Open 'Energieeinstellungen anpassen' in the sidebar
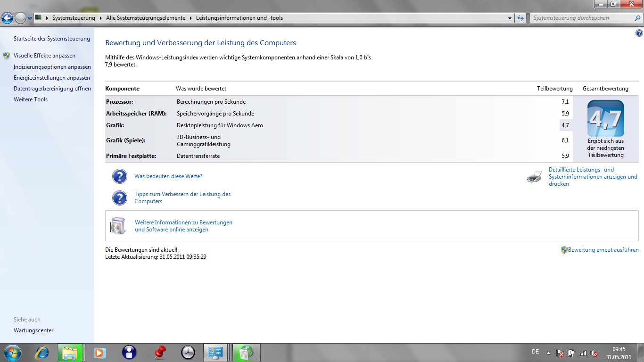Image resolution: width=644 pixels, height=362 pixels. pyautogui.click(x=52, y=78)
